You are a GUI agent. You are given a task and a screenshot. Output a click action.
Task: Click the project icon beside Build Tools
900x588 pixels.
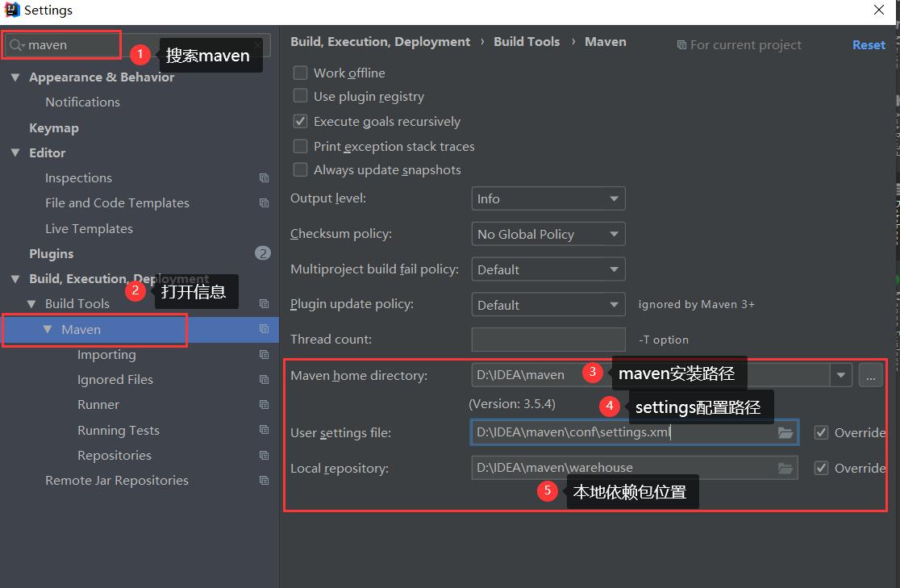(x=264, y=304)
